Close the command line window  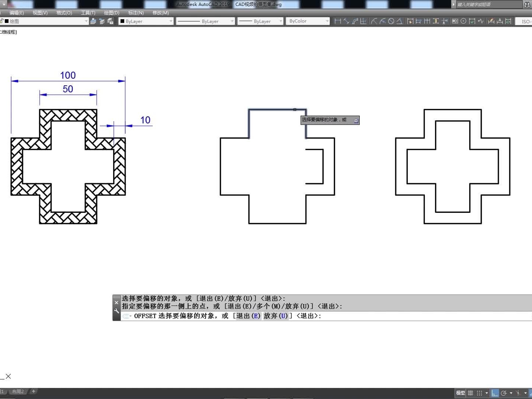[x=116, y=303]
